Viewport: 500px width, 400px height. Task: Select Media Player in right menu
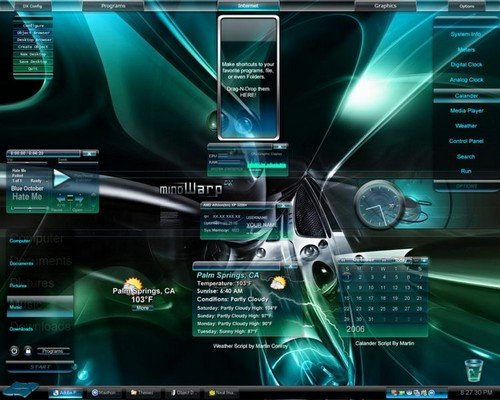[x=466, y=111]
